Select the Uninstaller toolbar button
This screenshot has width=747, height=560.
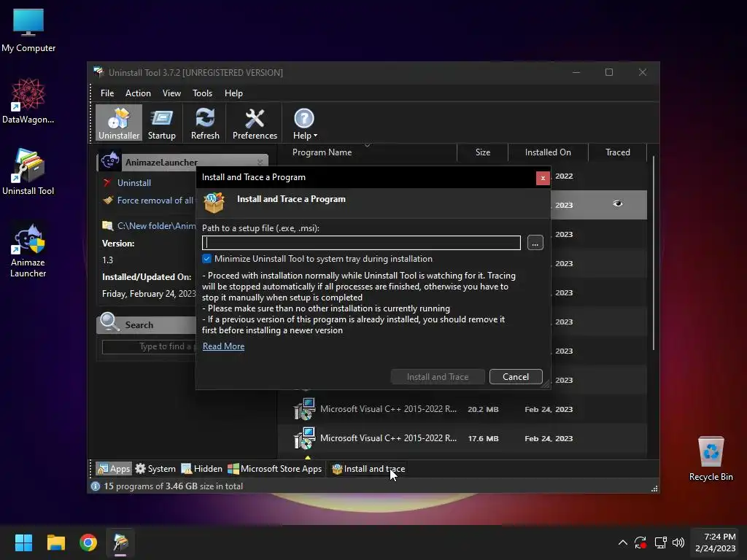[x=119, y=123]
